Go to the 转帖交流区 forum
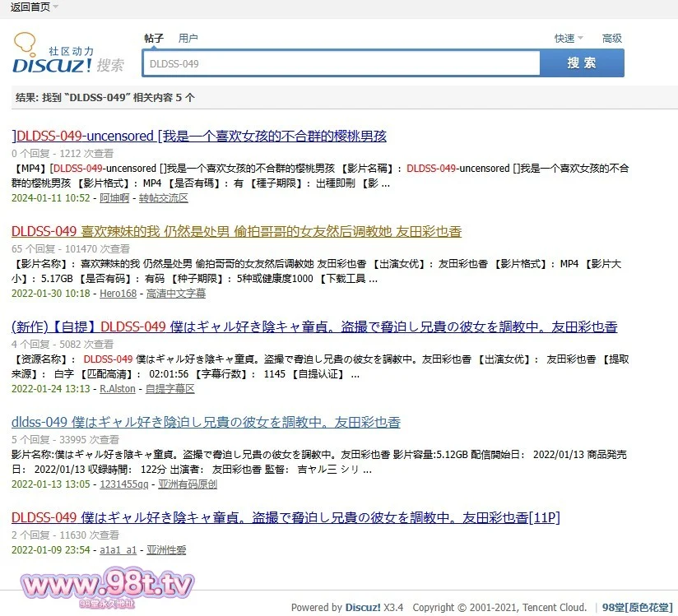This screenshot has width=678, height=616. pos(163,198)
